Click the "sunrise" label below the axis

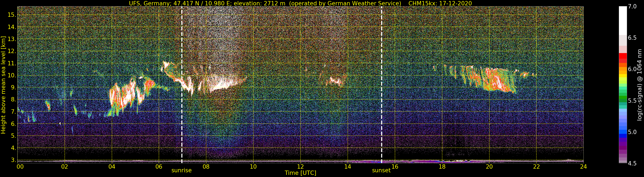pyautogui.click(x=182, y=171)
